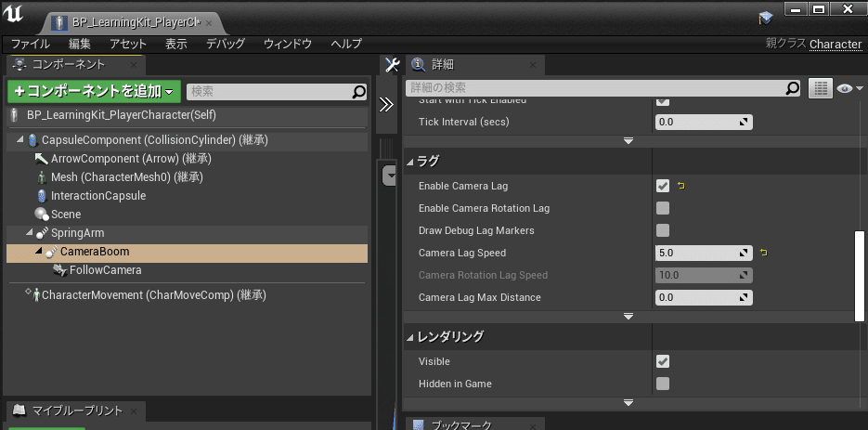Click the InteractionCapsule capsule icon

(42, 196)
